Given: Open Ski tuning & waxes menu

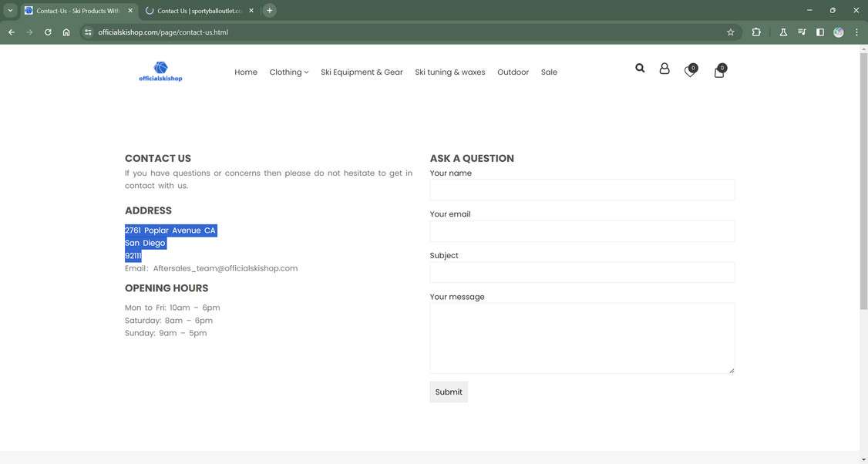Looking at the screenshot, I should point(450,72).
